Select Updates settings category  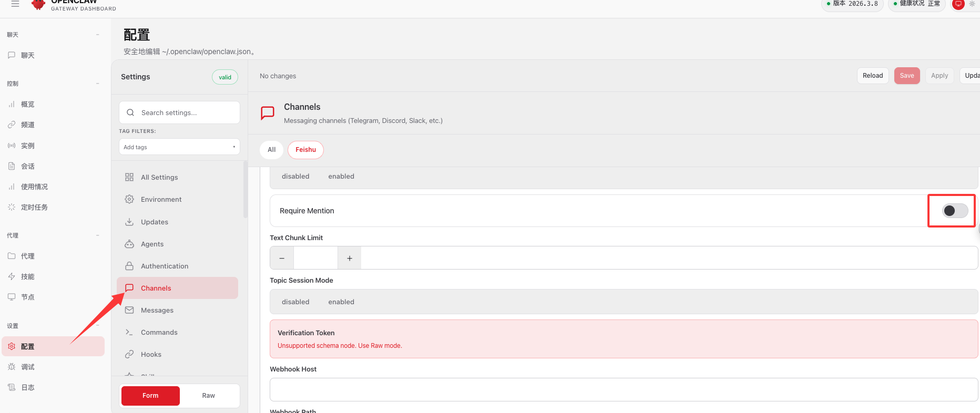(x=178, y=222)
